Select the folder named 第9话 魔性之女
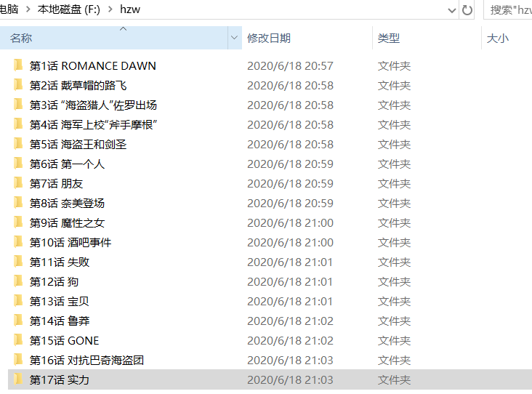The width and height of the screenshot is (532, 394). coord(67,222)
